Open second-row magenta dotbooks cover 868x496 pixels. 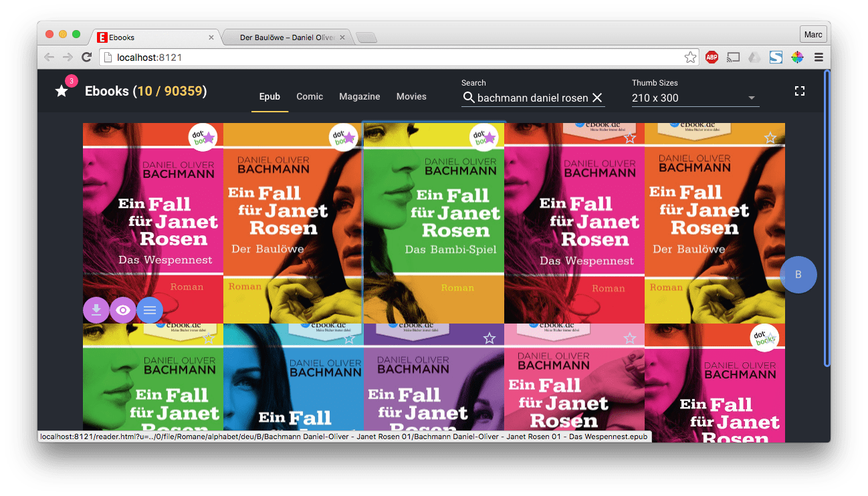(x=715, y=382)
